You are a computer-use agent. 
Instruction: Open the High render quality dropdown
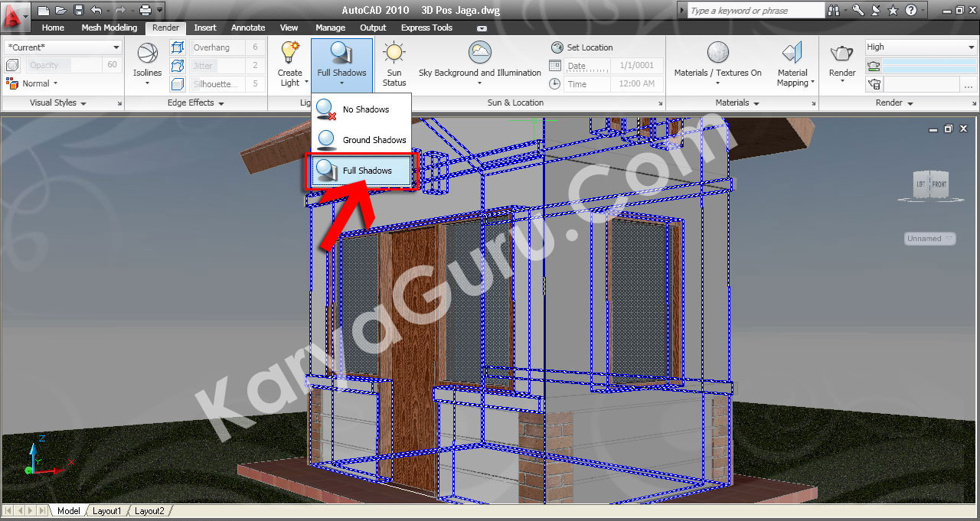pos(919,47)
